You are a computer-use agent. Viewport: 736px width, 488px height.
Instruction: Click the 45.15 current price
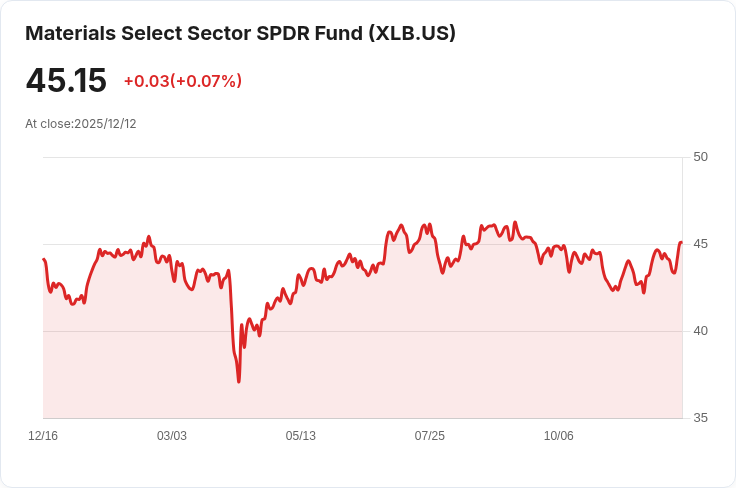pyautogui.click(x=66, y=81)
